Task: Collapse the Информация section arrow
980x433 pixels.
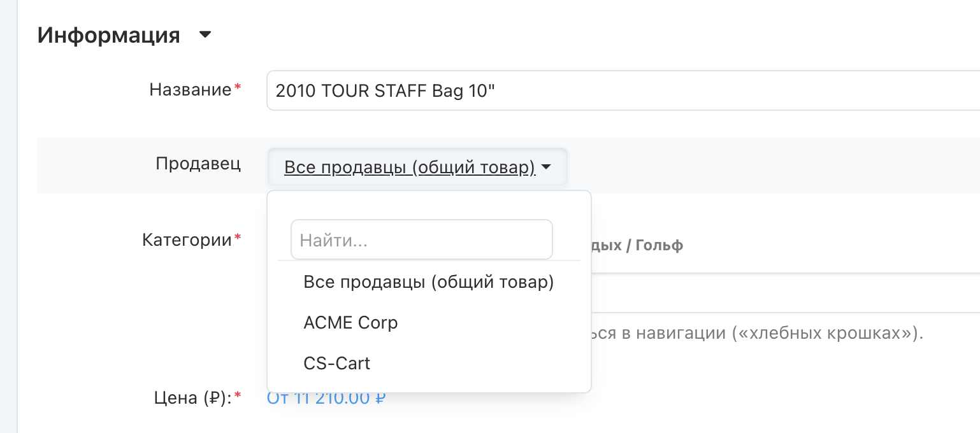Action: click(x=205, y=36)
